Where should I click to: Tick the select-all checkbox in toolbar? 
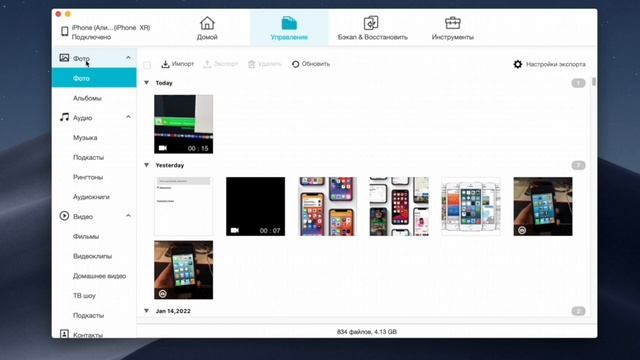[147, 64]
